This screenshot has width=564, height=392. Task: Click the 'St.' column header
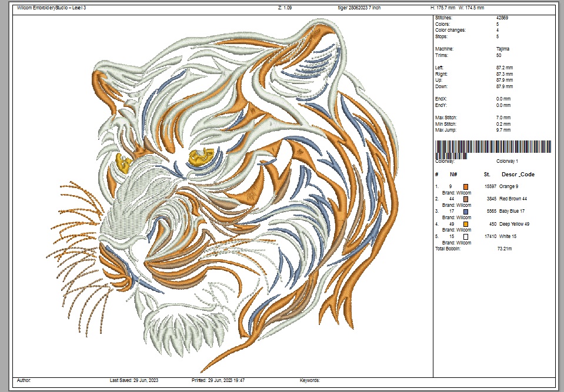(487, 175)
